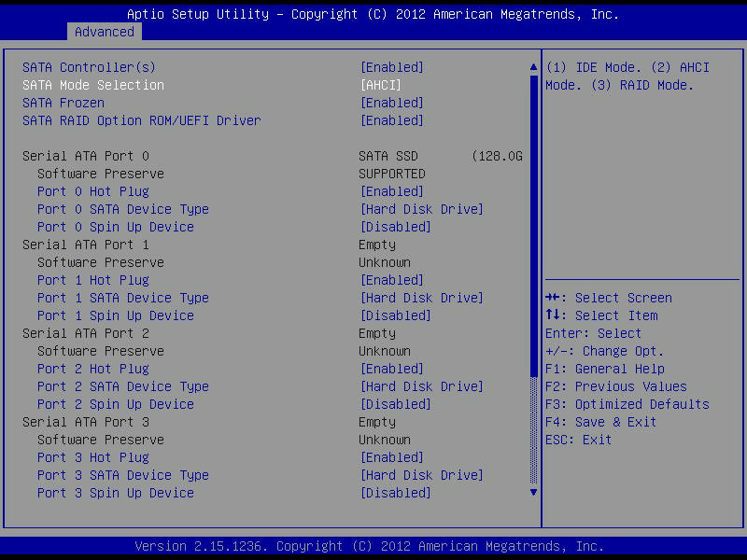Viewport: 747px width, 560px height.
Task: Toggle Port 0 Hot Plug Enabled value
Action: coord(392,191)
